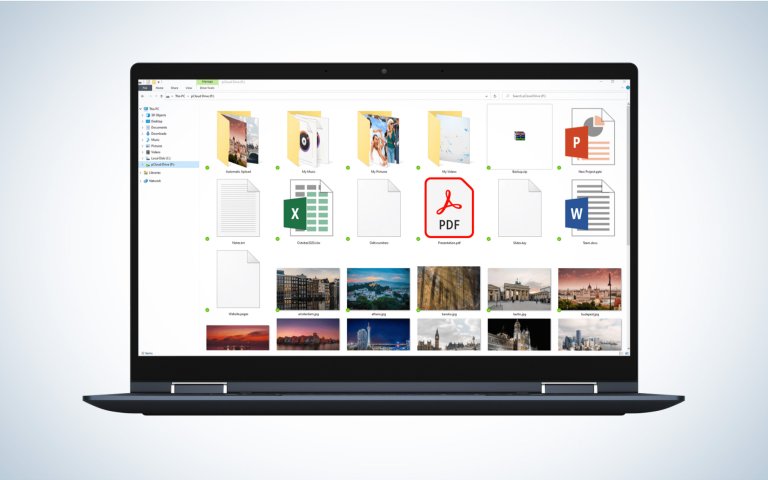This screenshot has height=480, width=768.
Task: Select the Notes.txt text file
Action: (x=238, y=208)
